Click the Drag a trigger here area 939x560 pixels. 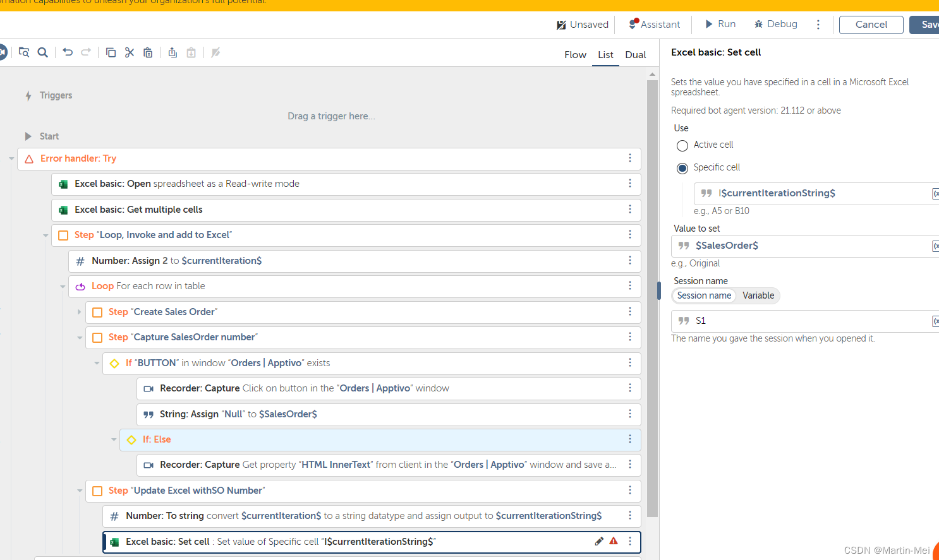(x=331, y=116)
